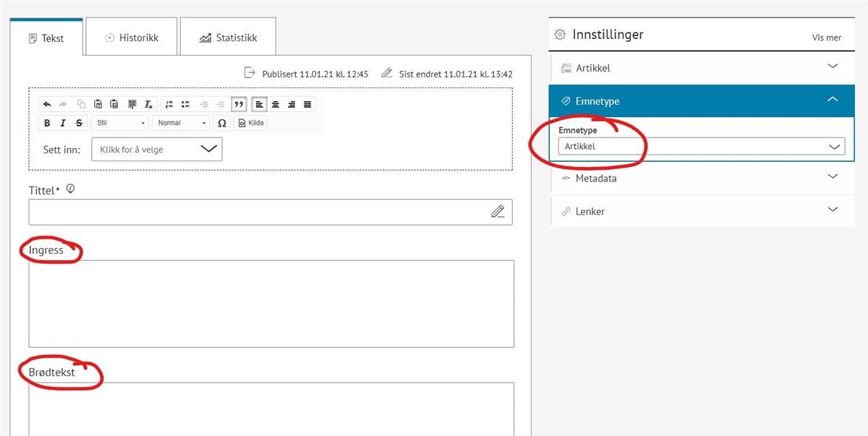Image resolution: width=868 pixels, height=436 pixels.
Task: Switch to the Historikk tab
Action: [131, 38]
